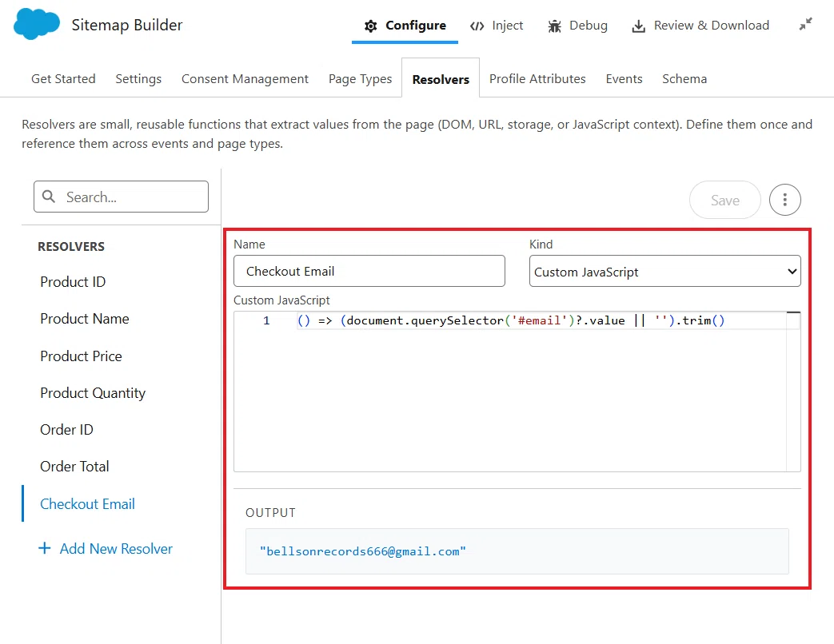Click into the Custom JavaScript code editor
The height and width of the screenshot is (644, 834).
[517, 392]
